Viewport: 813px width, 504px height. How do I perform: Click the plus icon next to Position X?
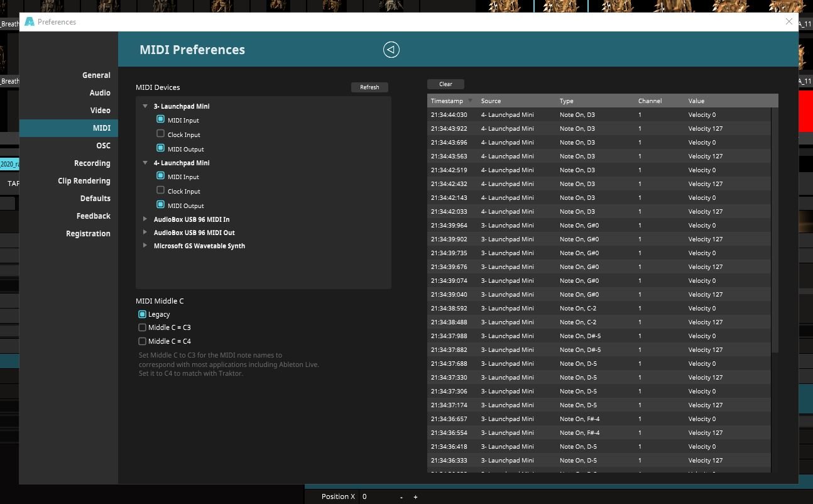click(x=415, y=497)
